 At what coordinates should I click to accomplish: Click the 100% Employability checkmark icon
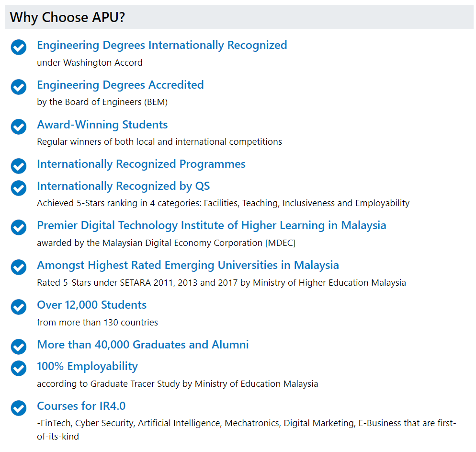click(x=19, y=368)
